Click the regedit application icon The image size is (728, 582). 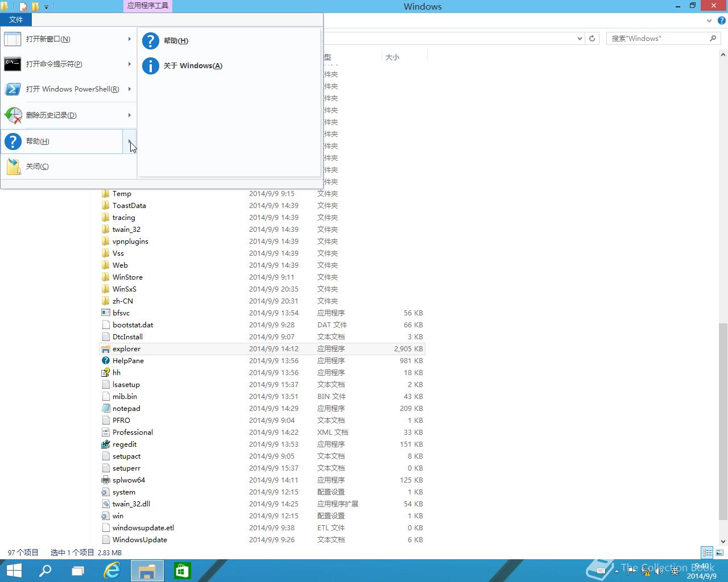pos(105,444)
